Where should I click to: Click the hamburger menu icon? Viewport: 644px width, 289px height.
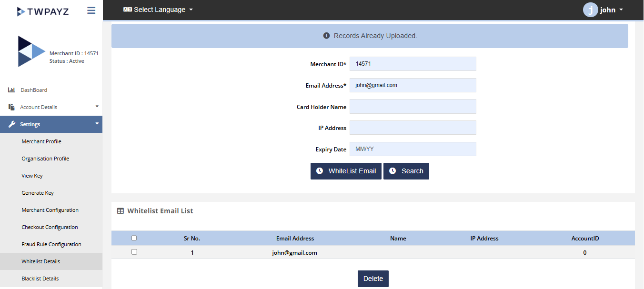[91, 10]
